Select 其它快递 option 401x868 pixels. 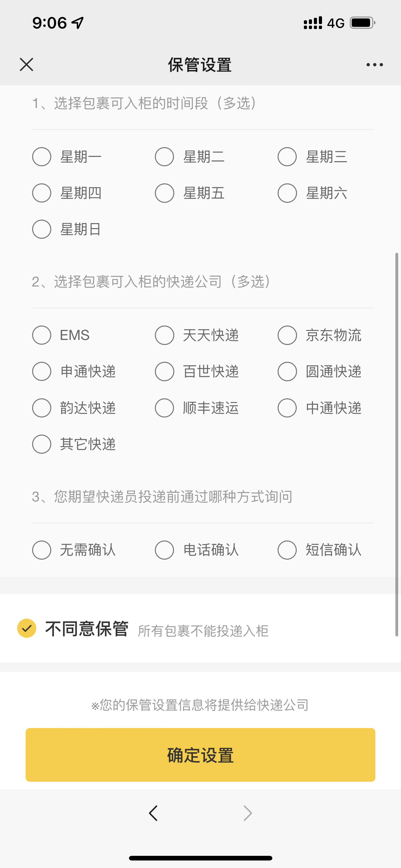click(x=42, y=444)
